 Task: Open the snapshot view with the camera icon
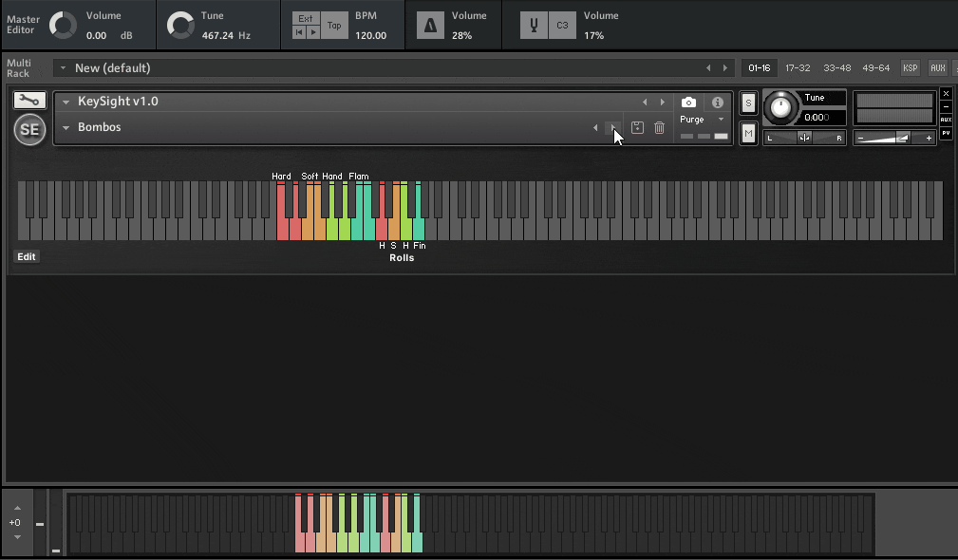(688, 102)
